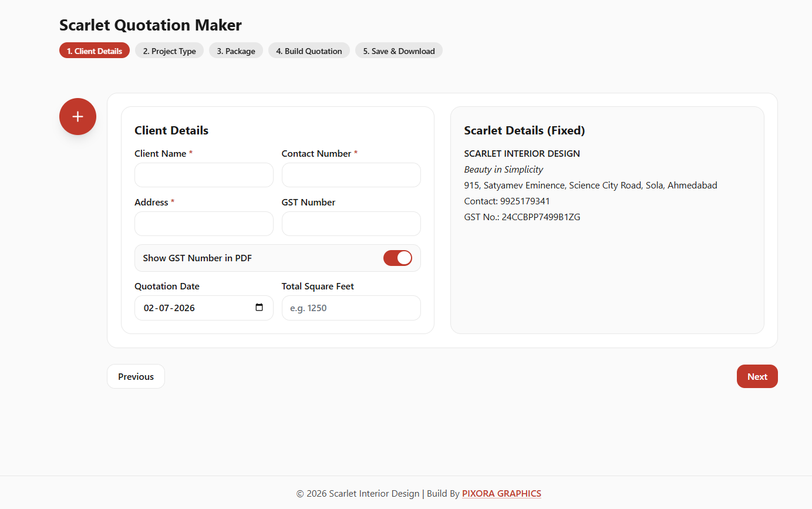Image resolution: width=812 pixels, height=509 pixels.
Task: Click the SCARLET INTERIOR DESIGN text
Action: (522, 153)
